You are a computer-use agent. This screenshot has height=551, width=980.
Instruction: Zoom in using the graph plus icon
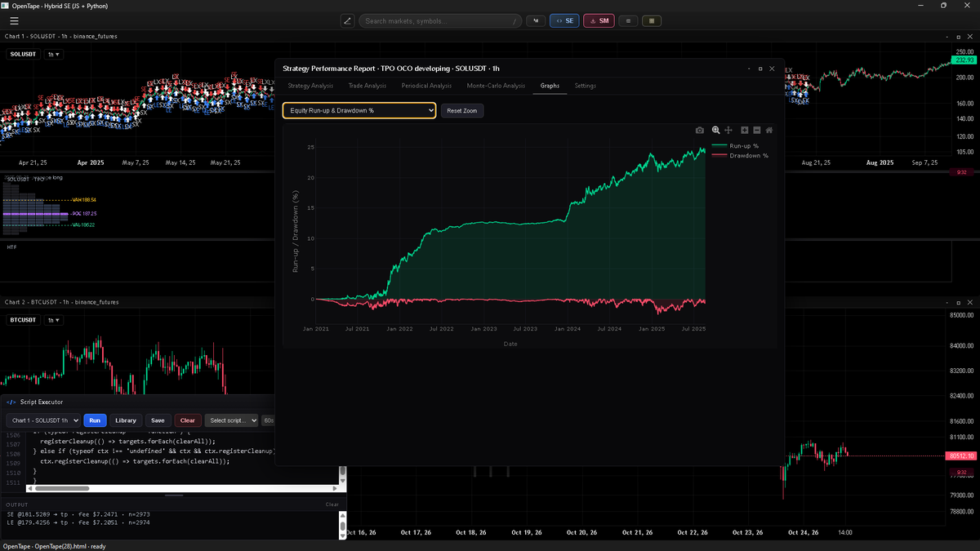(745, 130)
